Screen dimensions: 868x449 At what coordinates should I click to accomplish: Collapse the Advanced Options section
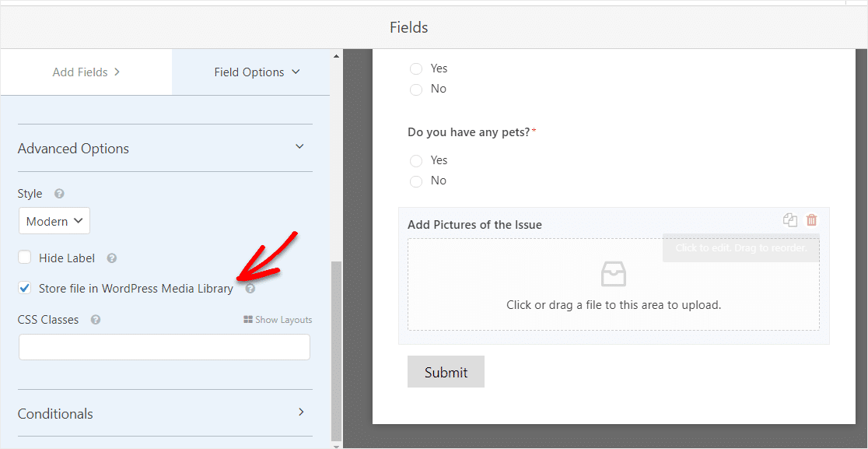click(299, 147)
